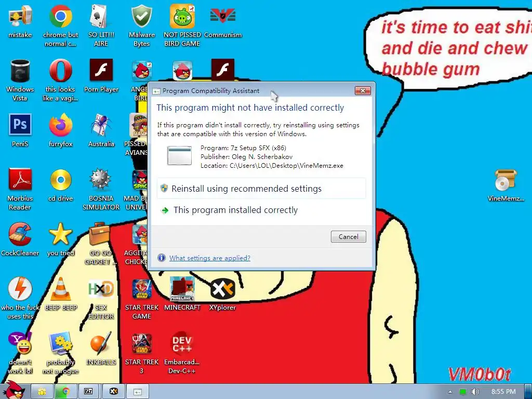Select the Malware Bytes desktop icon

141,25
